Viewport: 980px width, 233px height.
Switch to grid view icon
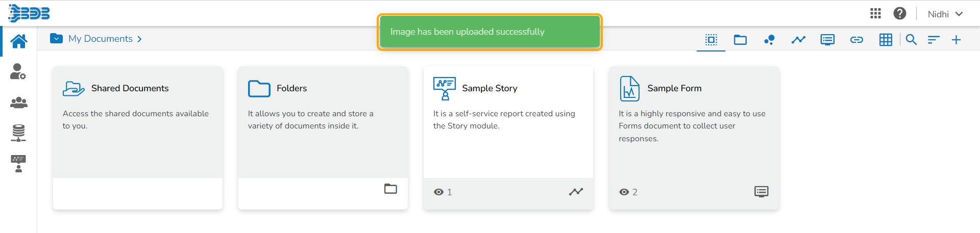coord(886,40)
